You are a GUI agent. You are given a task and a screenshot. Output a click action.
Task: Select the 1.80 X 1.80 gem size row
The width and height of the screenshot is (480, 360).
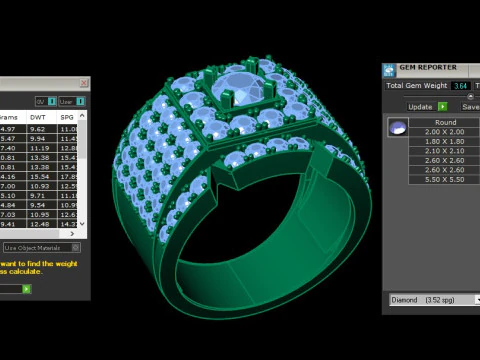point(444,141)
